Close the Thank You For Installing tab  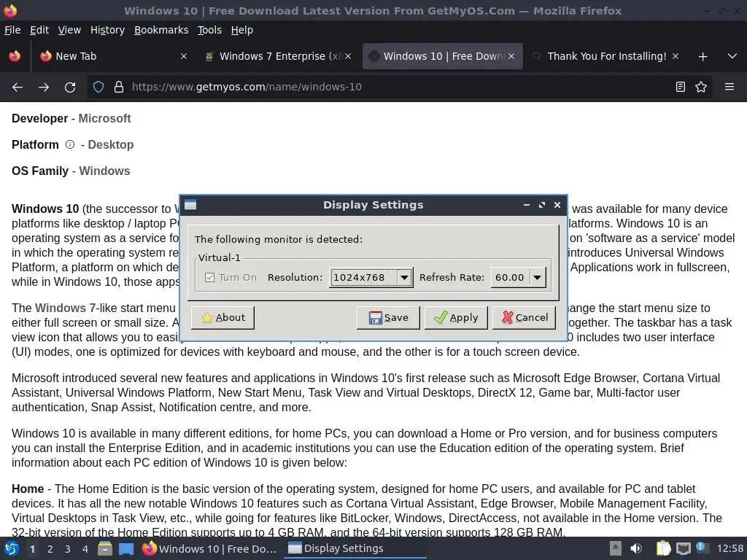(676, 56)
